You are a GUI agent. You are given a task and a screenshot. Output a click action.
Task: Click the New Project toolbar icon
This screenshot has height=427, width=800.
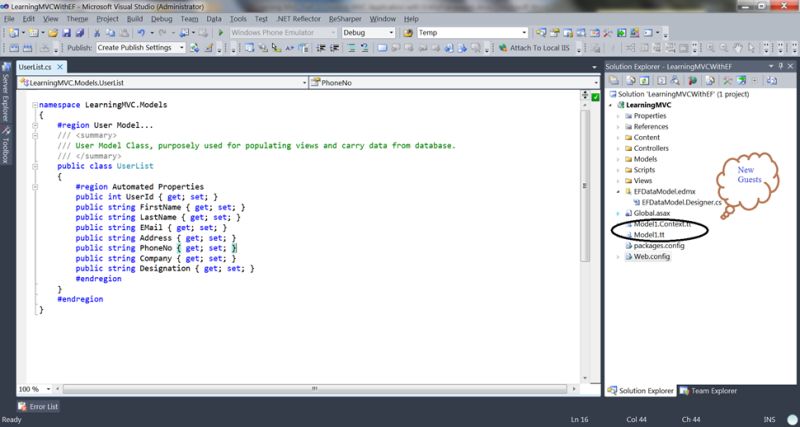13,33
